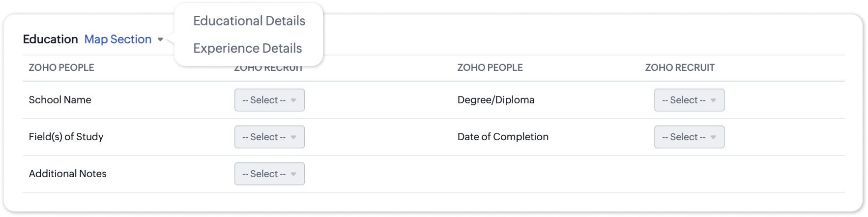Click the leftmost ZOHO PEOPLE column header
The width and height of the screenshot is (868, 217).
[x=61, y=67]
